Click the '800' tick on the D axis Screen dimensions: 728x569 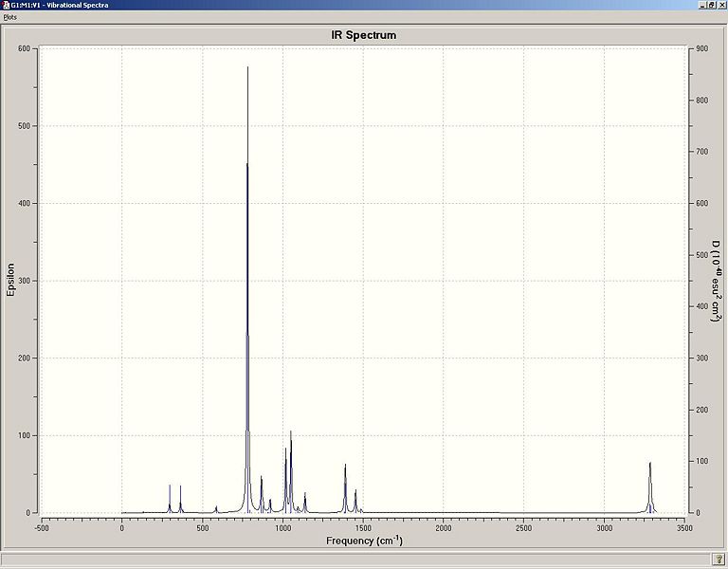coord(702,101)
